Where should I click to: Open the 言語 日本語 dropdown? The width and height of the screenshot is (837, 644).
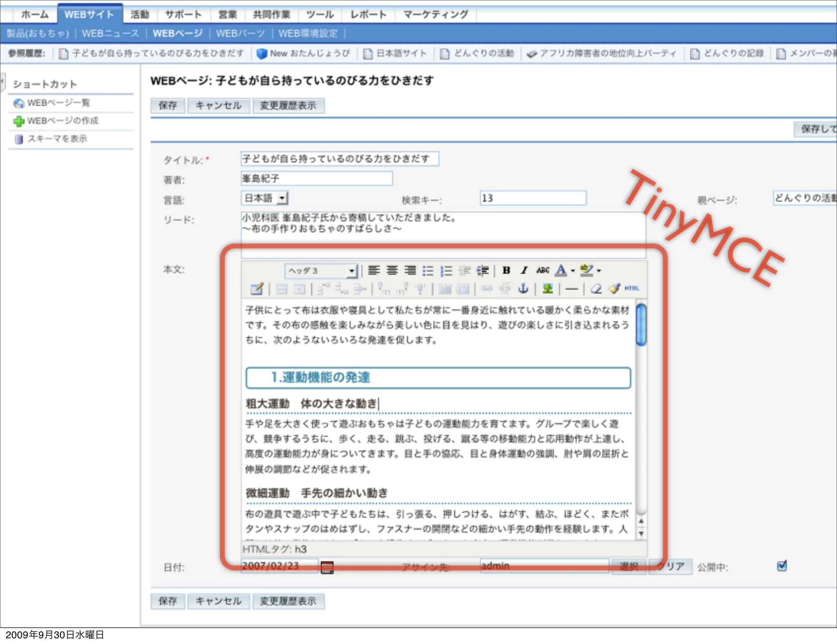[264, 198]
